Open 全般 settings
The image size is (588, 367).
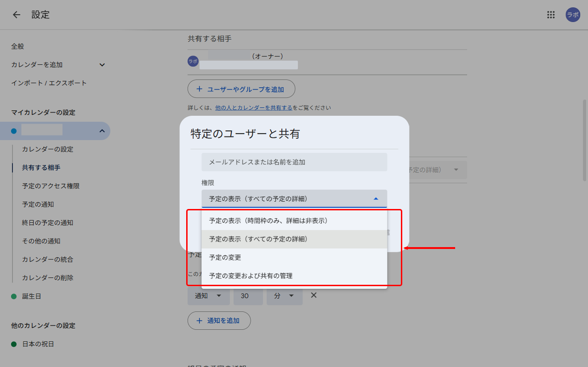(x=17, y=46)
